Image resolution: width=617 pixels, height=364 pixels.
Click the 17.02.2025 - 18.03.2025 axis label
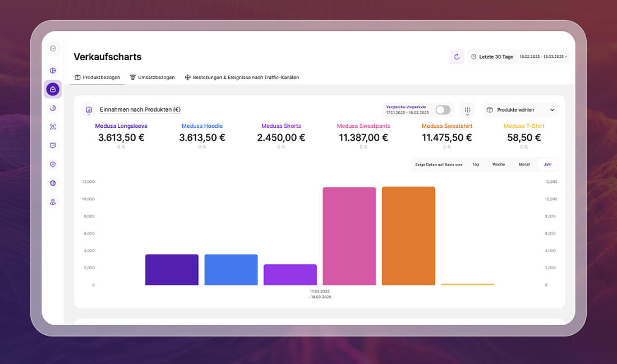320,294
